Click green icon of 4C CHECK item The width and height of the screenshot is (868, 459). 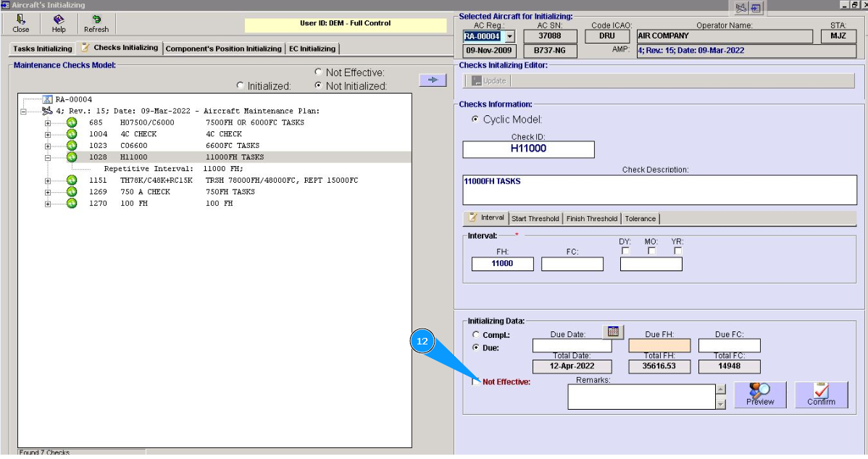point(72,134)
